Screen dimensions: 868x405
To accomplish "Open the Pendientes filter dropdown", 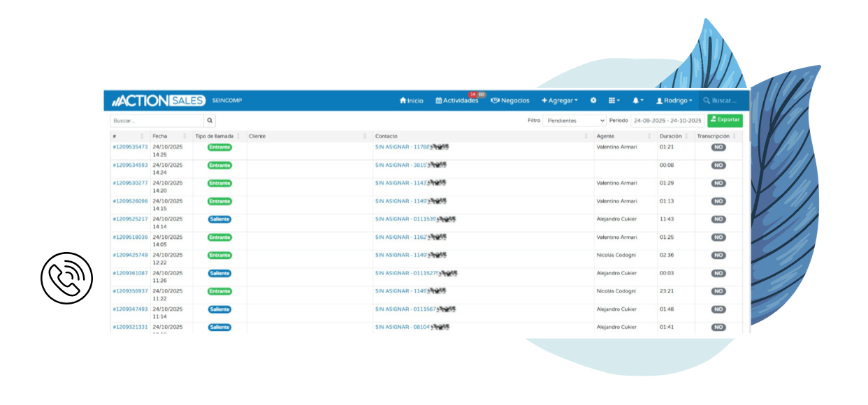I will coord(576,120).
